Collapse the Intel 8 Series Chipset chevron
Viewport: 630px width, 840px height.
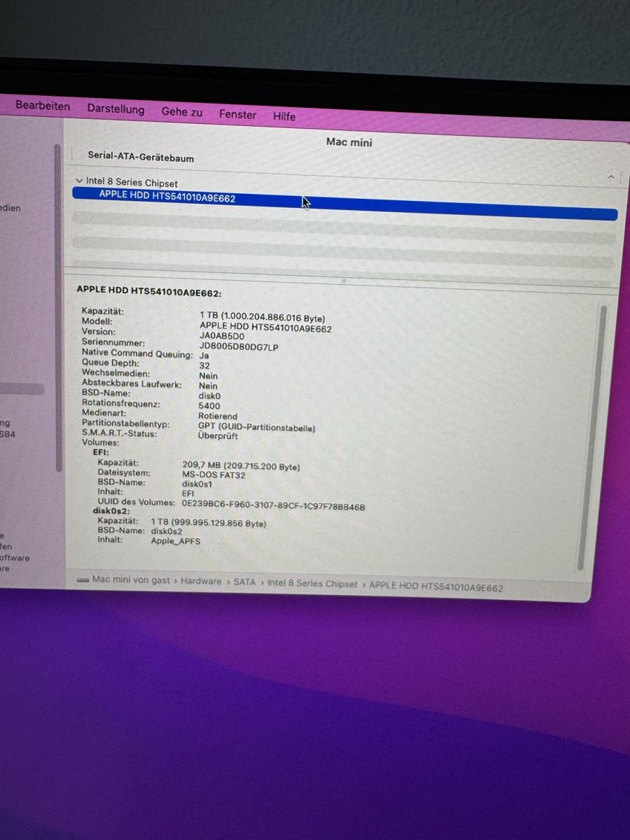(79, 181)
